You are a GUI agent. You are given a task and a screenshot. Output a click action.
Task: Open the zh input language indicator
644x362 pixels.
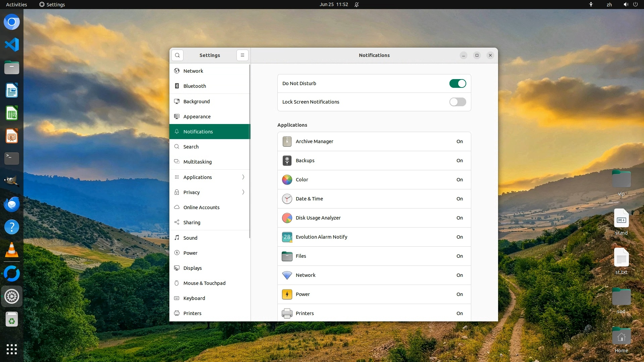pos(609,5)
